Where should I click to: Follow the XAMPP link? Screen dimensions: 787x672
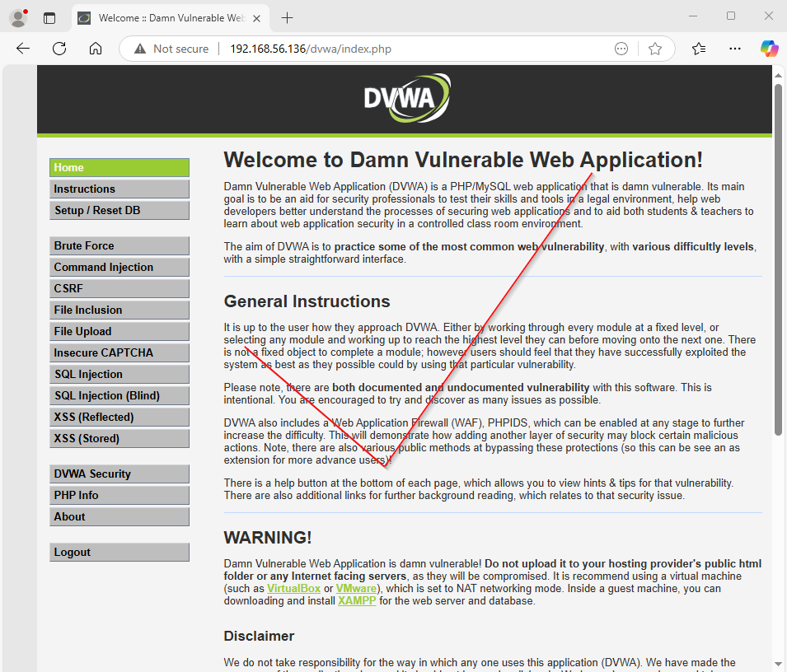point(357,601)
